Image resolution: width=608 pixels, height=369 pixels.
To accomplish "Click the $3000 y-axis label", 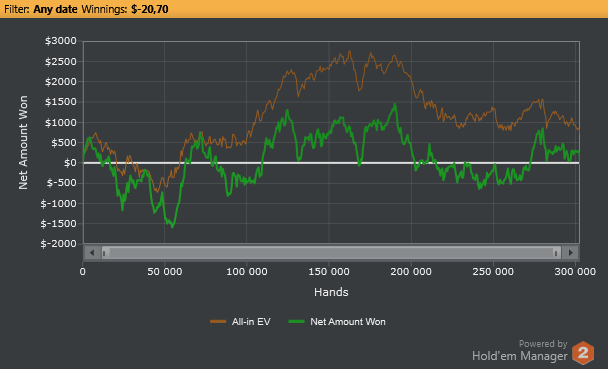I will click(x=61, y=41).
